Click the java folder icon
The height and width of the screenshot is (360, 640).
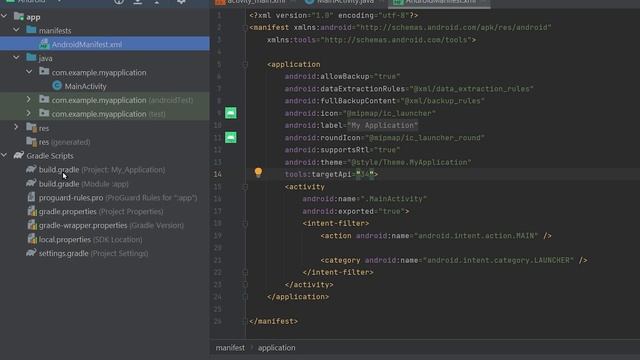coord(31,58)
